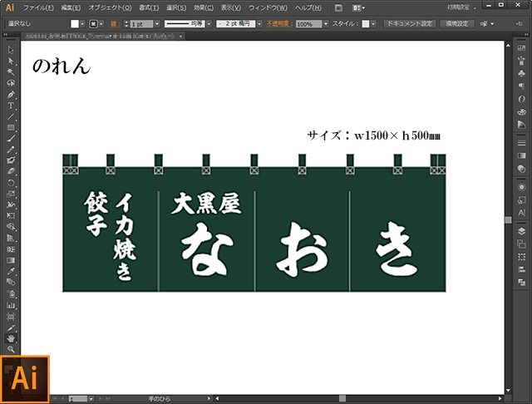Select the Rectangle tool
532x404 pixels.
point(11,127)
